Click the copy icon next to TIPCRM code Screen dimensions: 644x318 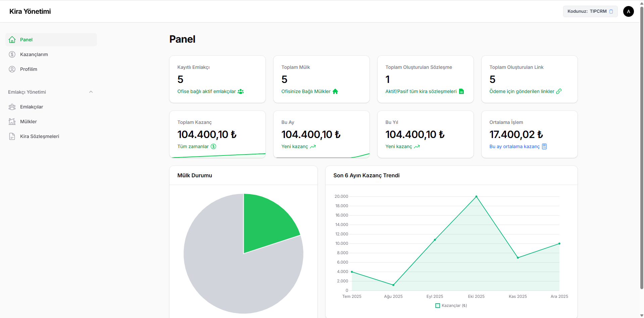click(x=611, y=11)
